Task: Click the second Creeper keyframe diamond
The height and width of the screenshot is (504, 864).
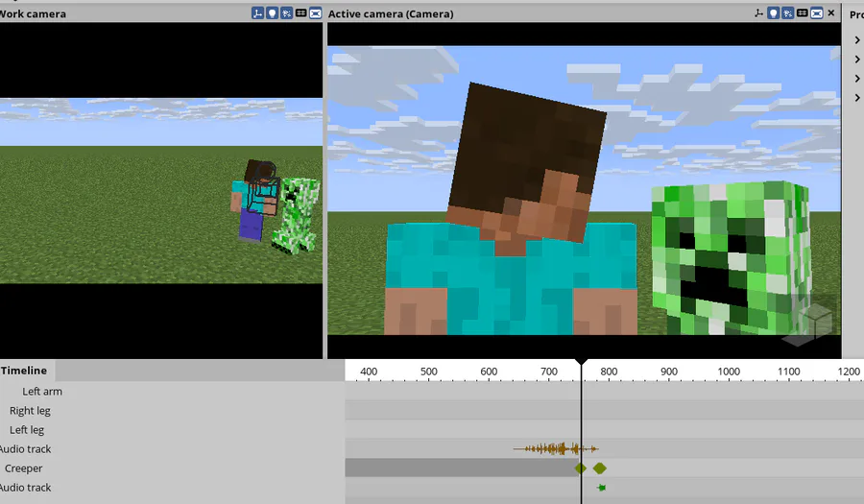Action: [x=599, y=468]
